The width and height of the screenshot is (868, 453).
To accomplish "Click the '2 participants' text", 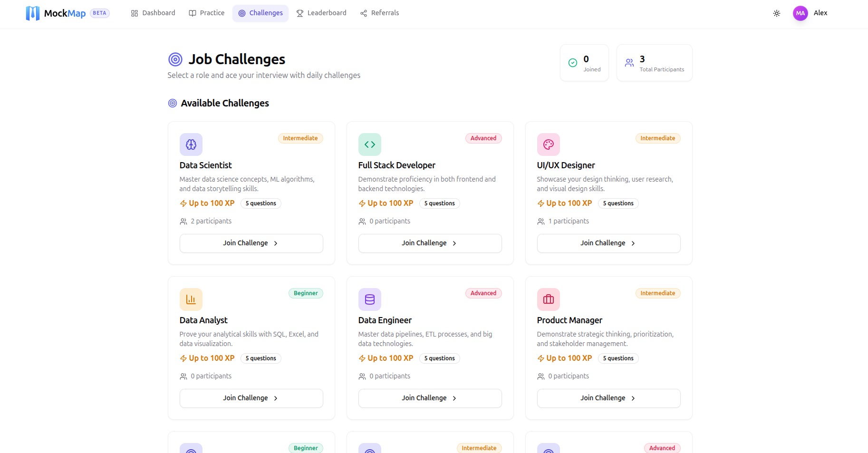I will pos(211,222).
